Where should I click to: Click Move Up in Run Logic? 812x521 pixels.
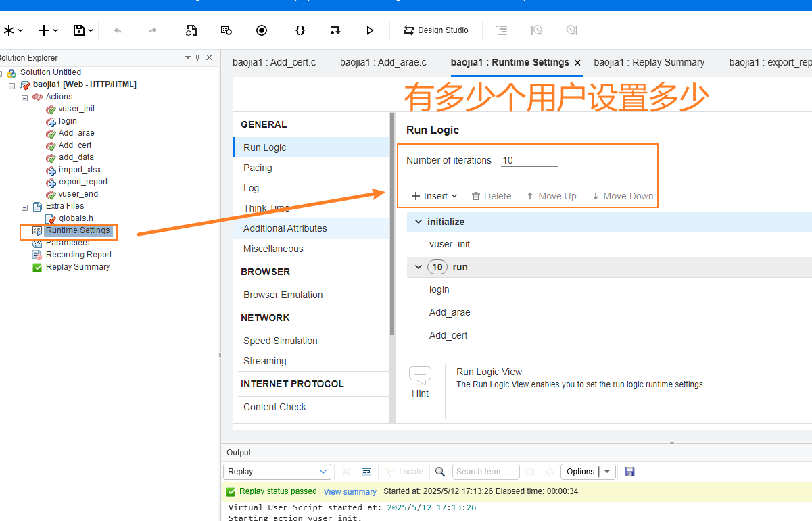click(551, 196)
